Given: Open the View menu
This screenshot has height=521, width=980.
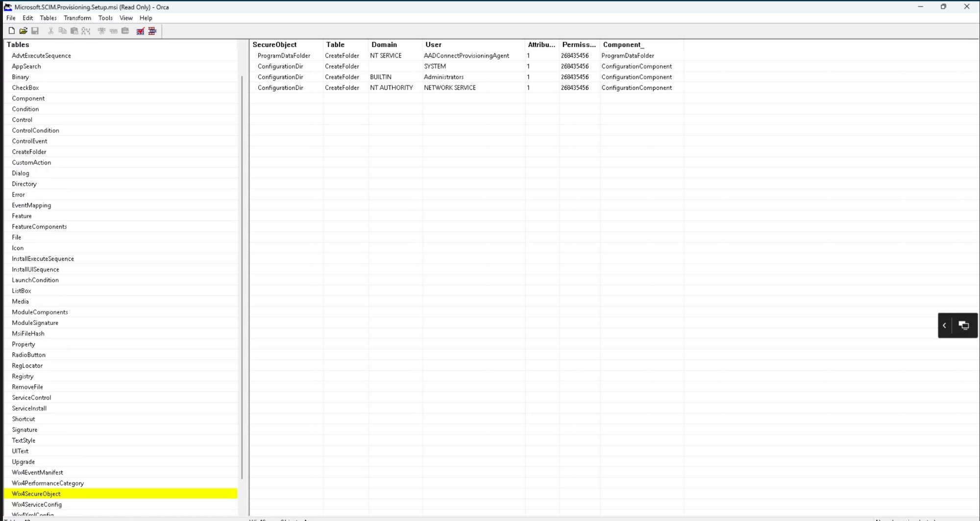Looking at the screenshot, I should click(x=126, y=18).
